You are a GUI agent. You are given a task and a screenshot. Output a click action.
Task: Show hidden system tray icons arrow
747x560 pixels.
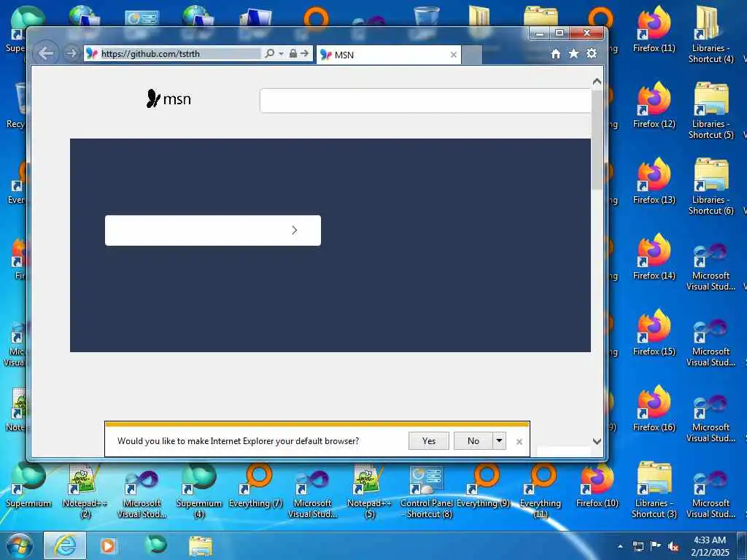620,546
